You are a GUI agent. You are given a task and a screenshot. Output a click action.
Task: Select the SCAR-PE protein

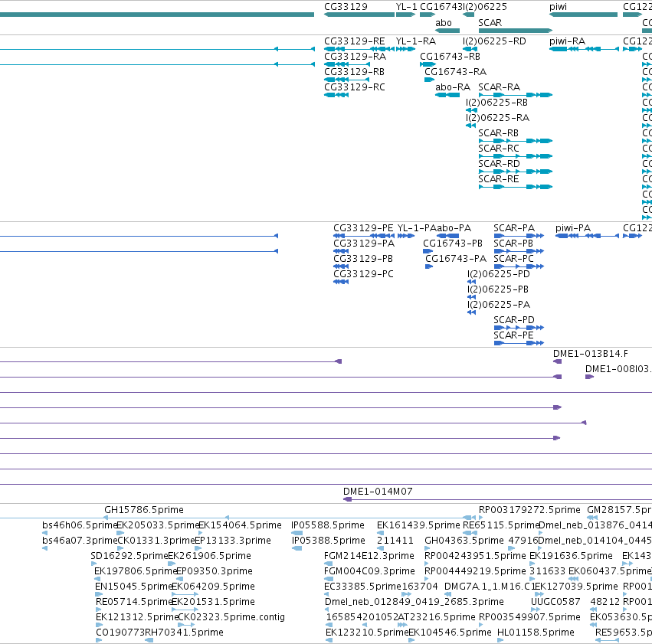click(519, 343)
